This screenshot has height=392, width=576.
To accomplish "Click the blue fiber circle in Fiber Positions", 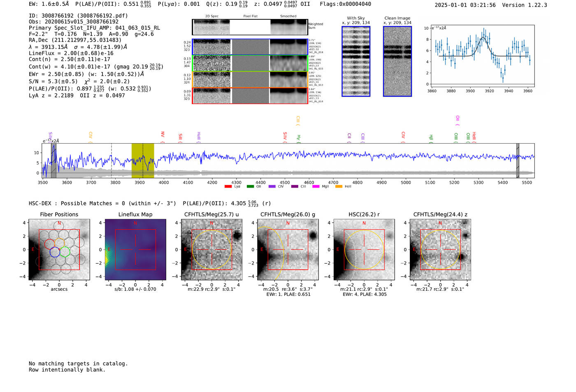I will coord(55,252).
